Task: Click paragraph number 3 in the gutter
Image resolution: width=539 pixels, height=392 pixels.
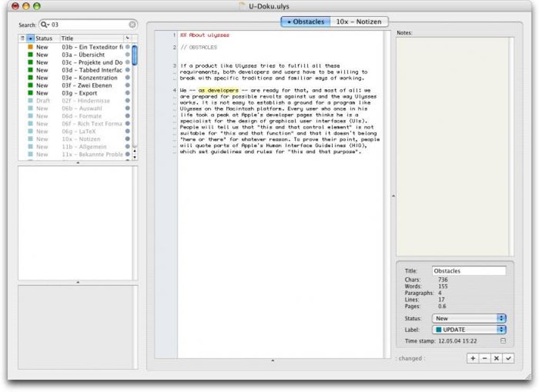Action: 174,66
